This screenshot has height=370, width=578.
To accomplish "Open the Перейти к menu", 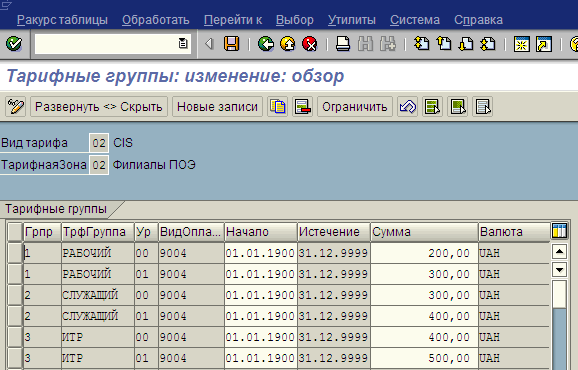I will (x=233, y=20).
